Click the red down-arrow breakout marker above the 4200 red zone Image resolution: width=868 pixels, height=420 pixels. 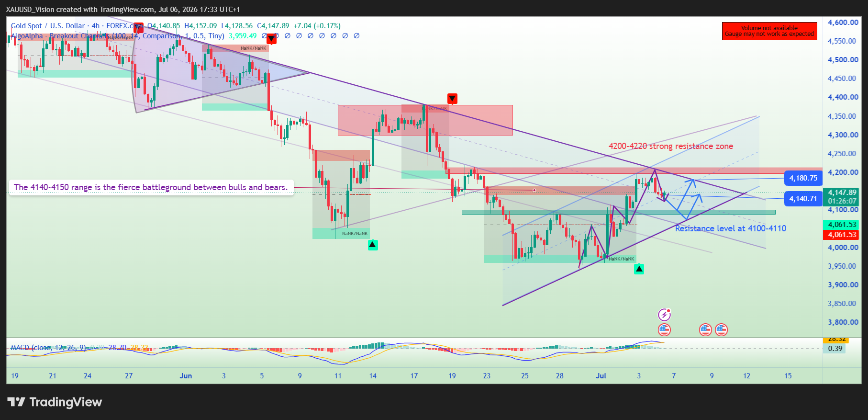[x=452, y=99]
